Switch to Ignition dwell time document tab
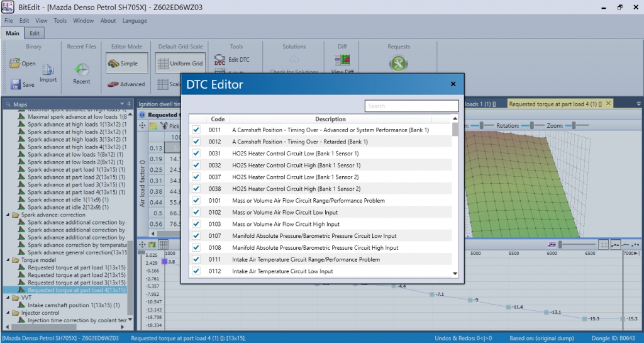 click(x=159, y=104)
